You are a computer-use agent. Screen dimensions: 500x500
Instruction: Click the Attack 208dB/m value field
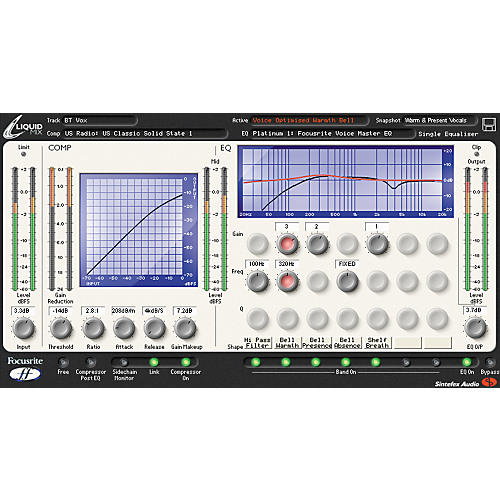pos(124,311)
